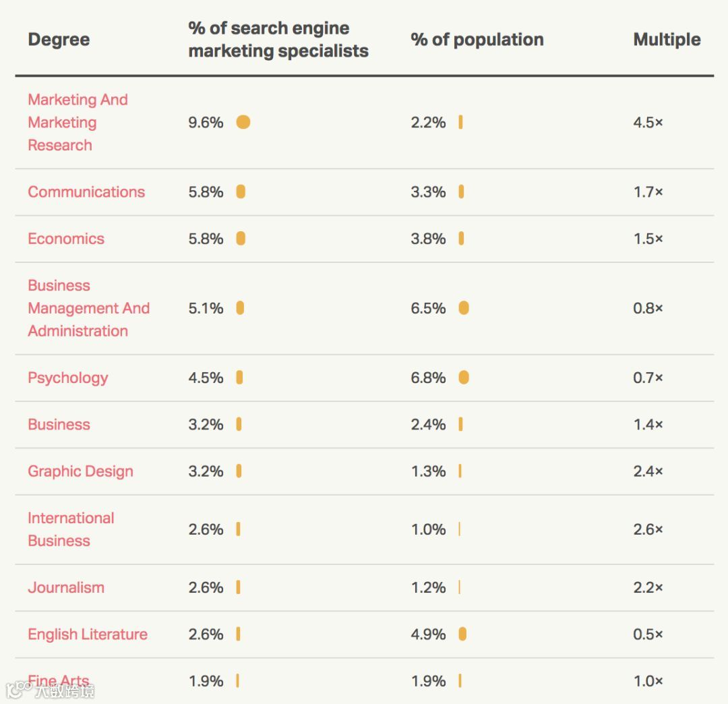Click the Journalism degree link

pos(66,587)
